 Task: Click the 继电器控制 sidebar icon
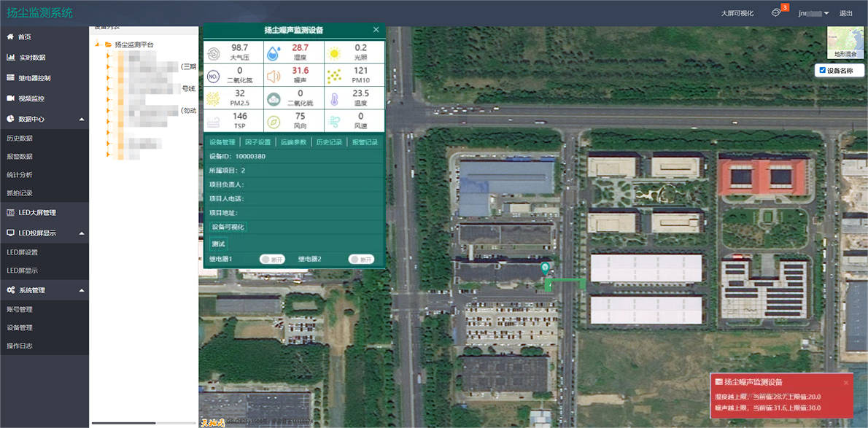[x=11, y=78]
